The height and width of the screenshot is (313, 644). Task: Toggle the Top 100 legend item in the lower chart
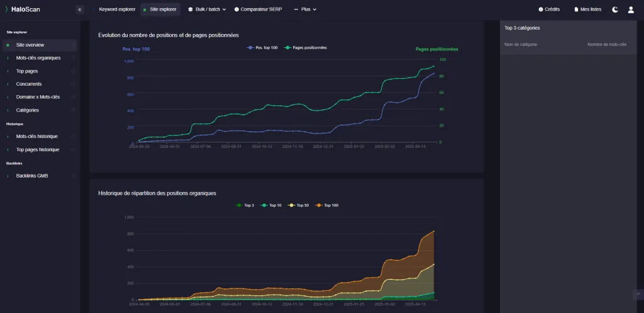(327, 205)
